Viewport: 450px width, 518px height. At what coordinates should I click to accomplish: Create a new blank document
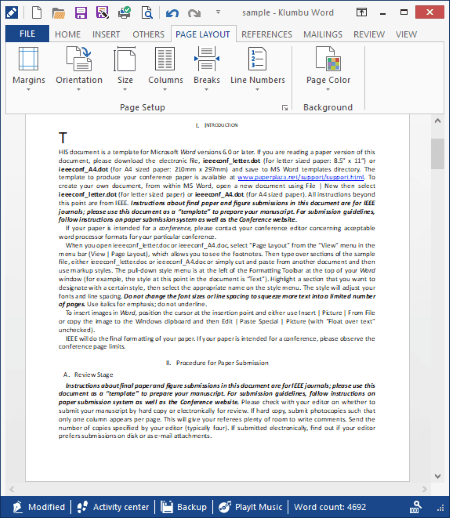pyautogui.click(x=37, y=13)
